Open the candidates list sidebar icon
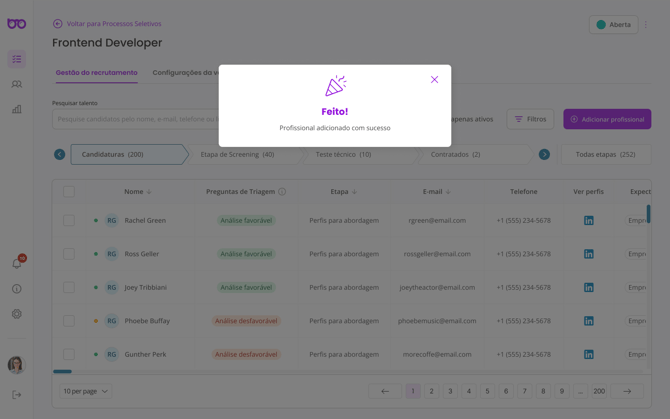The width and height of the screenshot is (670, 419). point(16,59)
